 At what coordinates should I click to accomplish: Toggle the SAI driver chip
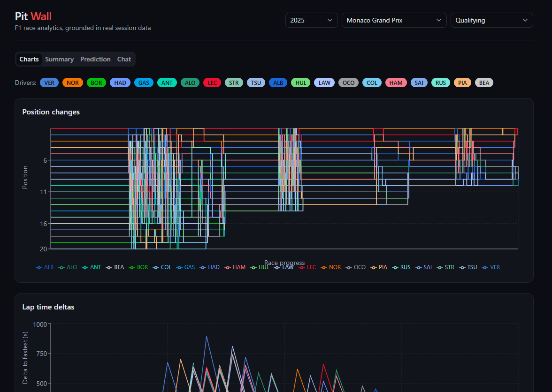coord(419,83)
